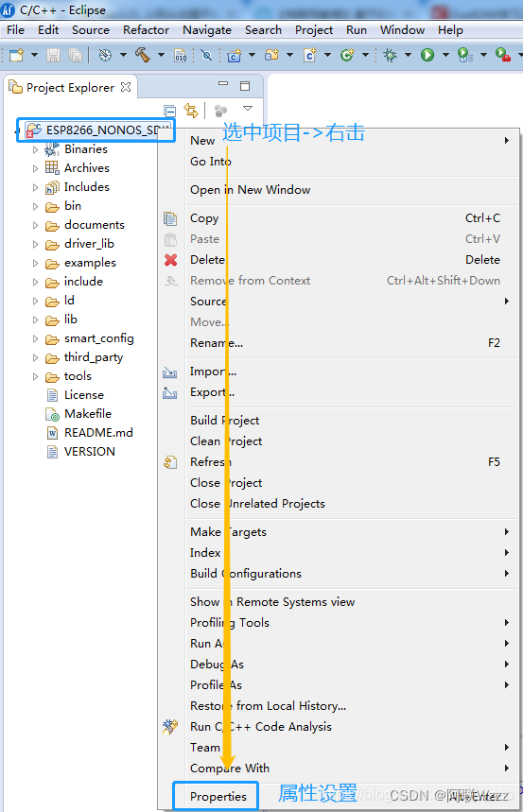Open the New submenu in context menu
Viewport: 523px width, 812px height.
[x=338, y=141]
